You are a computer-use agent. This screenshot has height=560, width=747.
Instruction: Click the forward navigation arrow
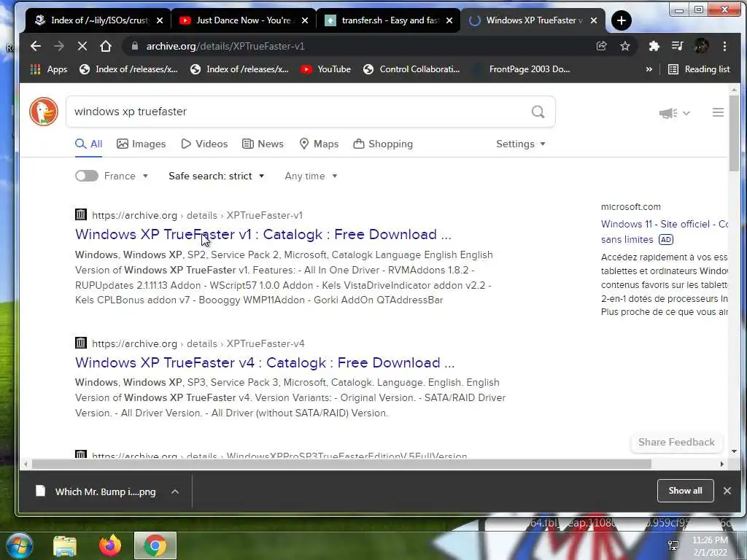(x=59, y=46)
